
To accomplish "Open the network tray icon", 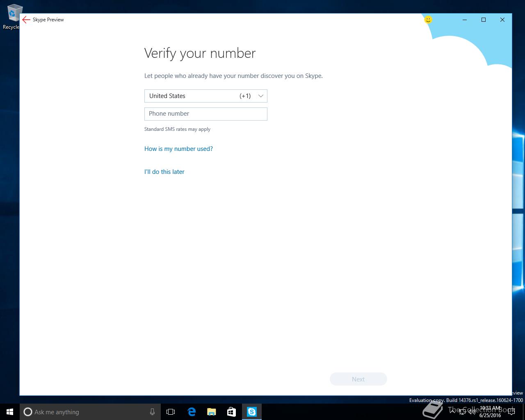I will [462, 412].
